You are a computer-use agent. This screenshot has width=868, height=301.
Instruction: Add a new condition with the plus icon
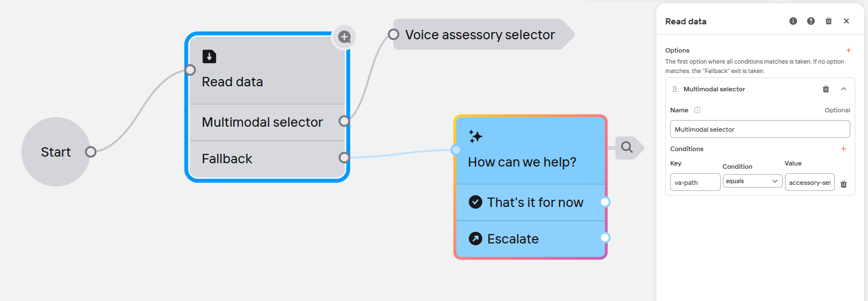pyautogui.click(x=844, y=149)
